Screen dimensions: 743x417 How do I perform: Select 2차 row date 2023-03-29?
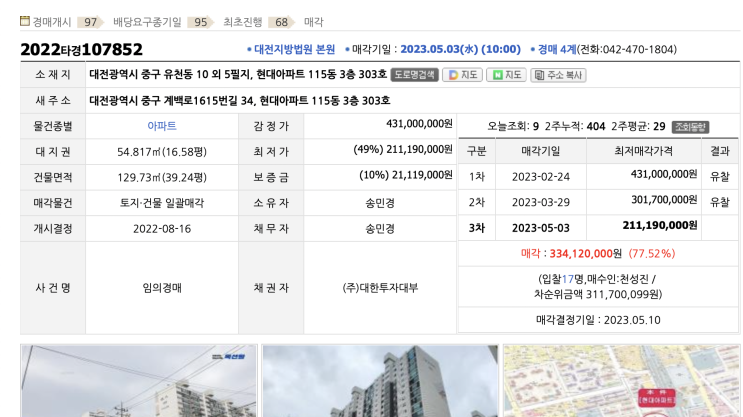pyautogui.click(x=541, y=202)
